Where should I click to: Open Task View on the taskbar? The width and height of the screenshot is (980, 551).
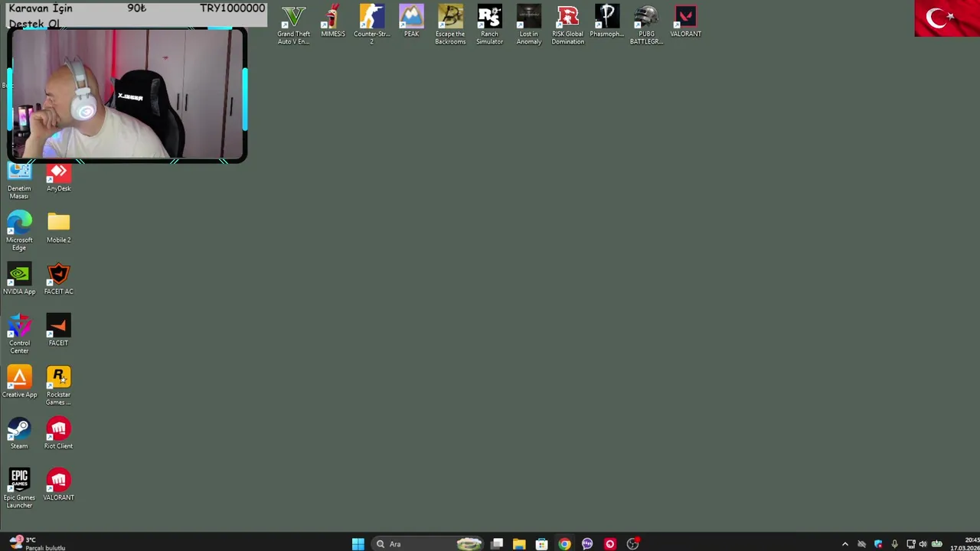tap(497, 544)
